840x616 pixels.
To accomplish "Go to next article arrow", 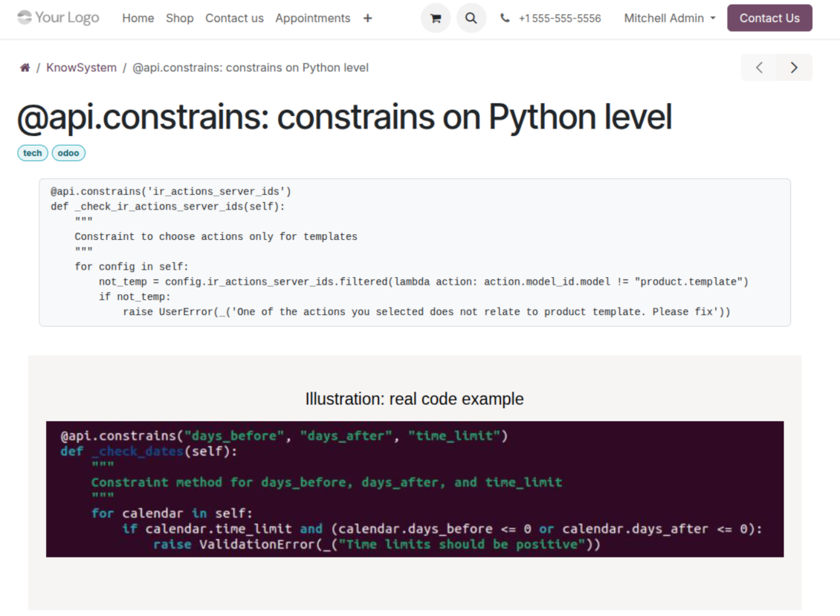I will point(794,68).
